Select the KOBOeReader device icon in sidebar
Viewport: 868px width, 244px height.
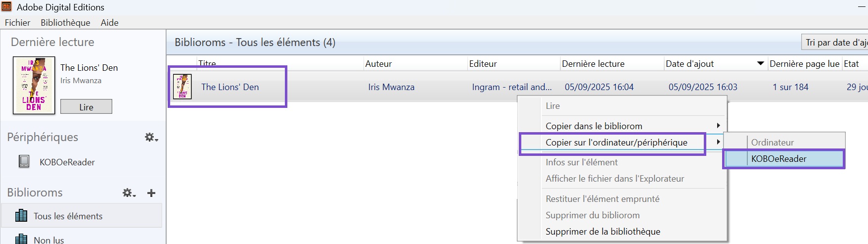[24, 162]
